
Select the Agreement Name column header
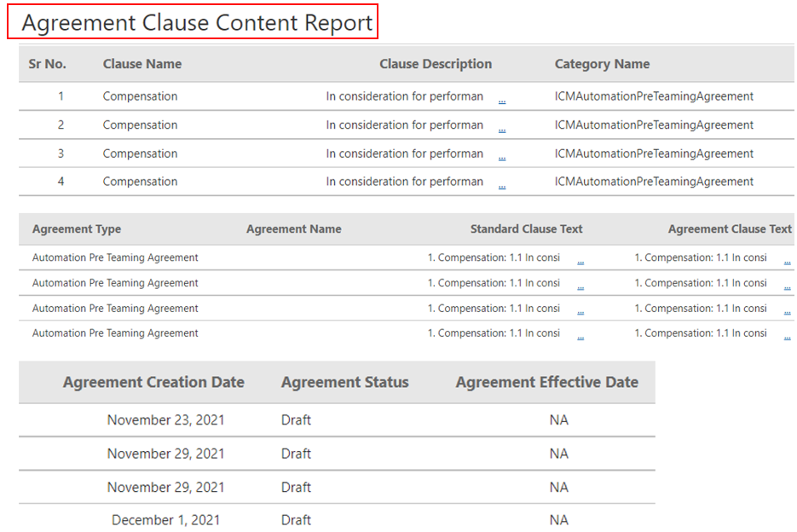(293, 229)
